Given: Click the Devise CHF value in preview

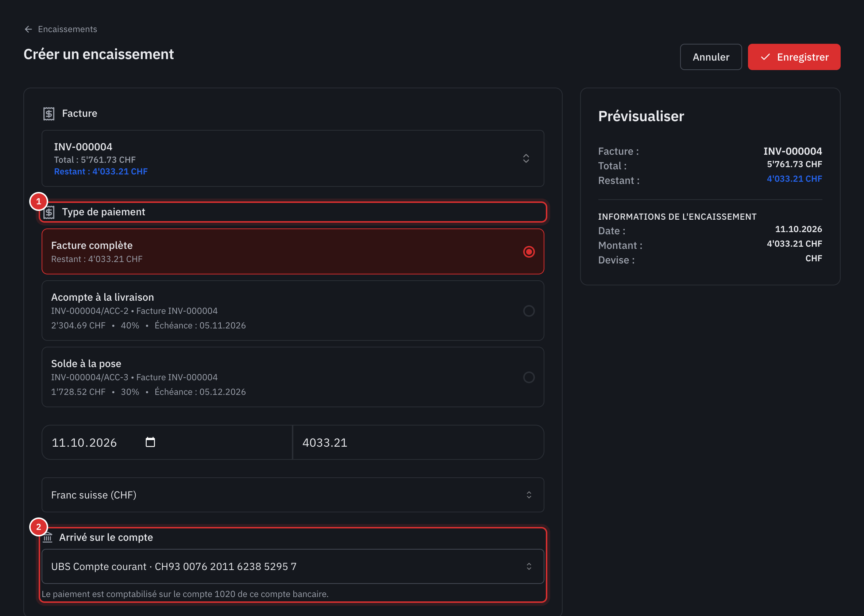Looking at the screenshot, I should 814,258.
